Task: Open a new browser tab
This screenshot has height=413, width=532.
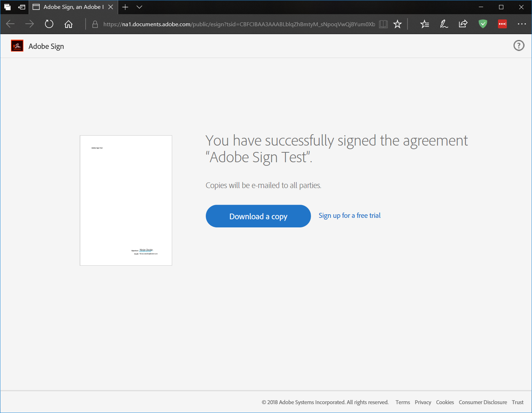Action: 125,7
